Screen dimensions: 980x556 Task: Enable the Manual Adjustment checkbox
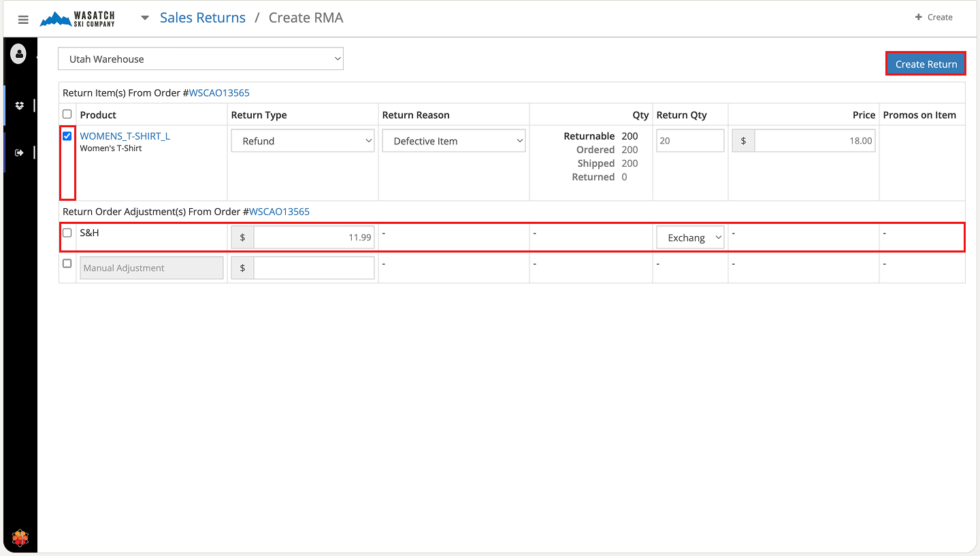(x=67, y=264)
